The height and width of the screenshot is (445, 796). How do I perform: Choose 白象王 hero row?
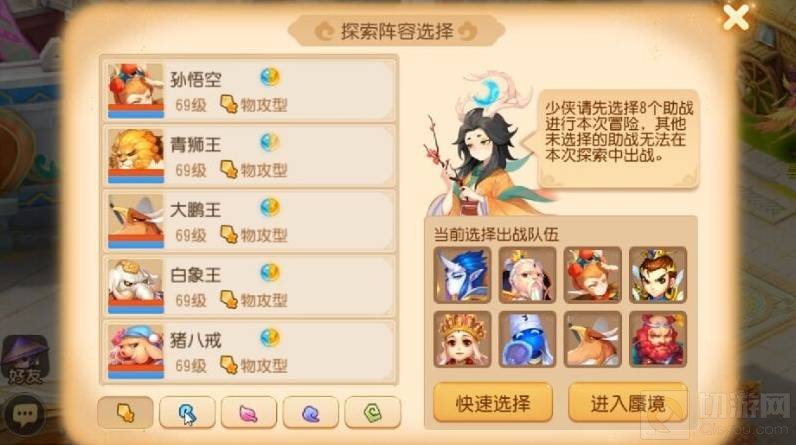coord(250,286)
